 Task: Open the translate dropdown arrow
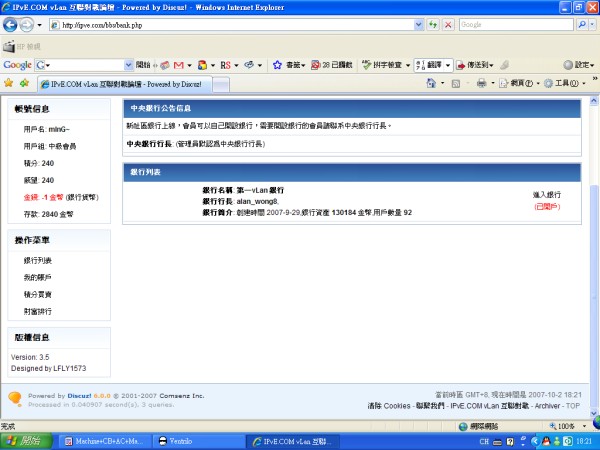(x=448, y=65)
